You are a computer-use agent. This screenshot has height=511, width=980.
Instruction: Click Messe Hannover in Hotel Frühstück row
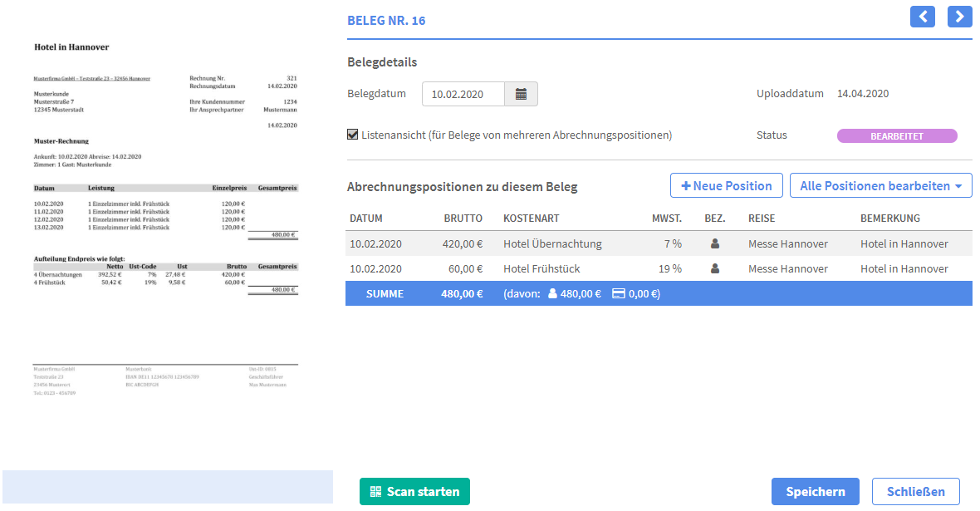(787, 269)
